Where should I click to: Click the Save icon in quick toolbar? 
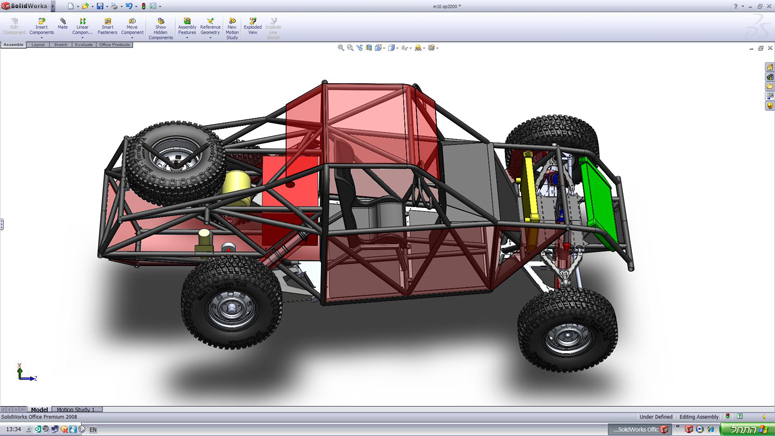point(100,6)
